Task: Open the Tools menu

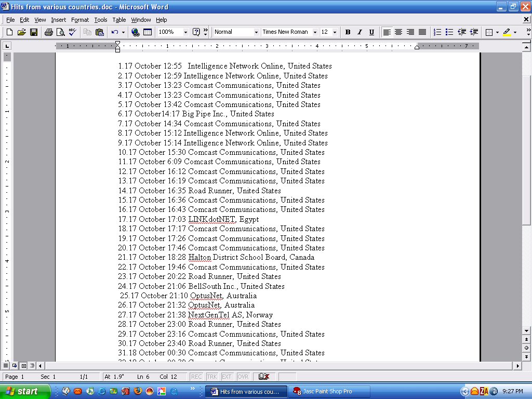Action: point(101,20)
